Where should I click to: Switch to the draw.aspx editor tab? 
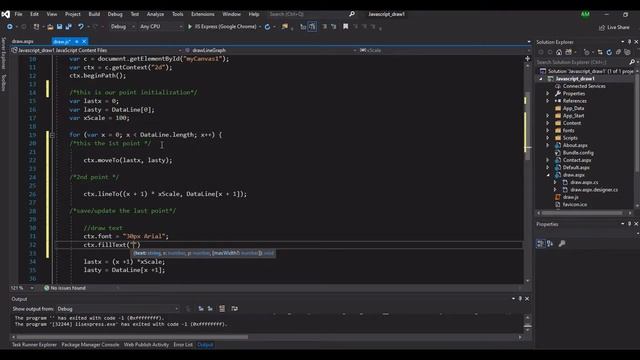pos(22,42)
